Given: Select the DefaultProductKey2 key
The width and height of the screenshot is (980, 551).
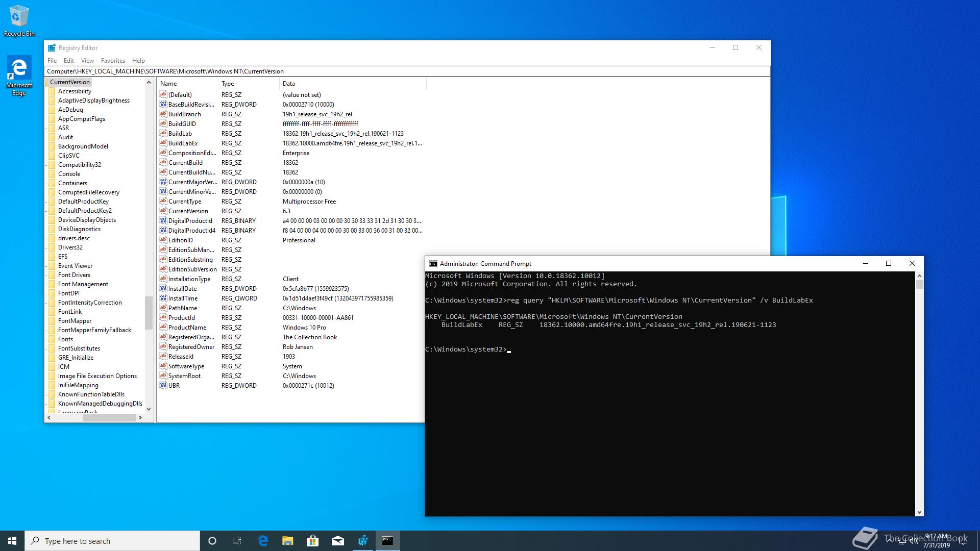Looking at the screenshot, I should pos(85,211).
